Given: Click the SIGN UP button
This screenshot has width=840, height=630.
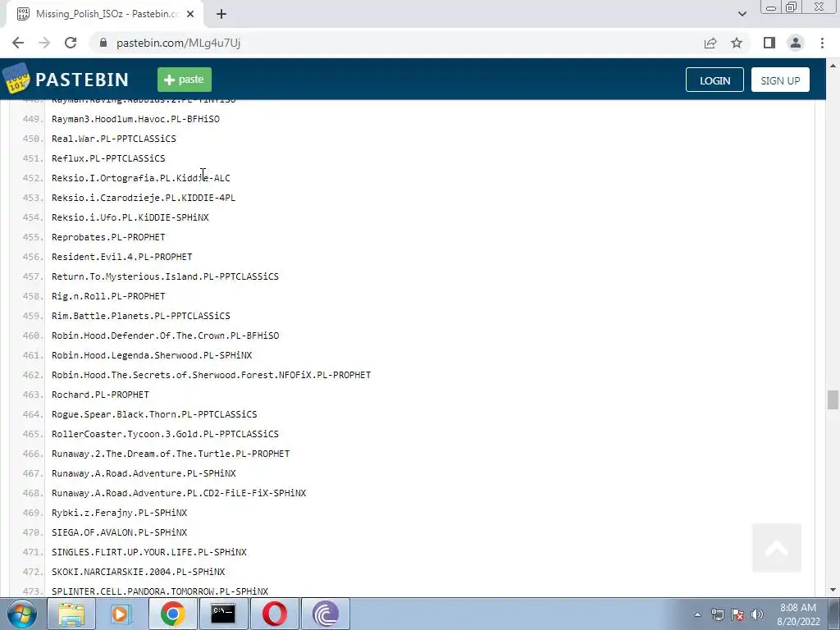Looking at the screenshot, I should 780,80.
